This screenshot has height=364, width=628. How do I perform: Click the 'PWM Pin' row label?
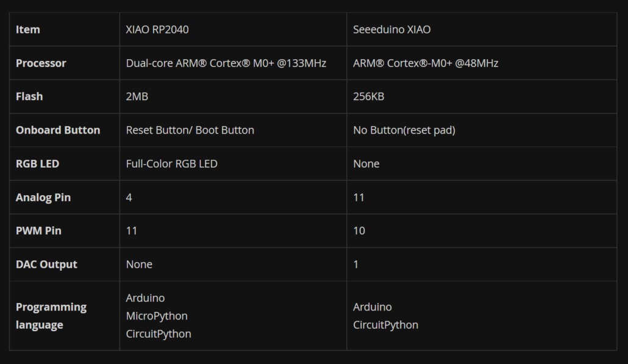[38, 230]
